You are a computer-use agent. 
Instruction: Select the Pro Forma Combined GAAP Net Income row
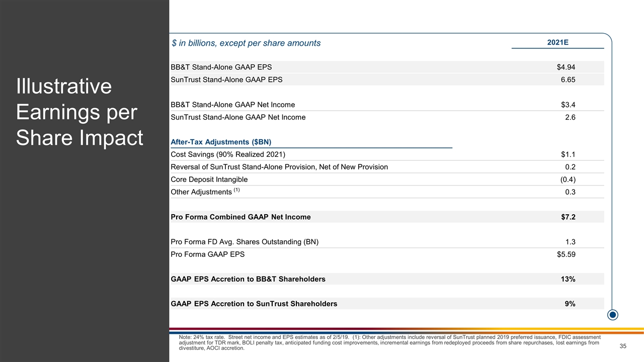[240, 217]
